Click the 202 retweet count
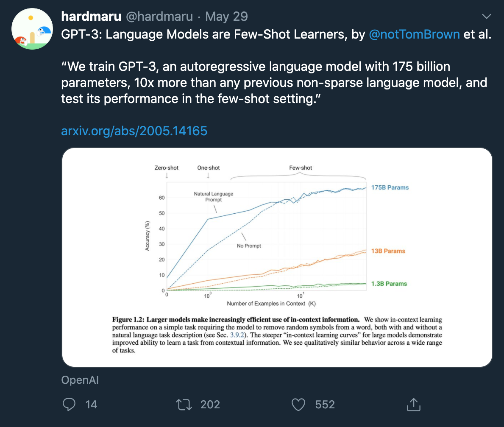Screen dimensions: 504x427 coord(210,405)
